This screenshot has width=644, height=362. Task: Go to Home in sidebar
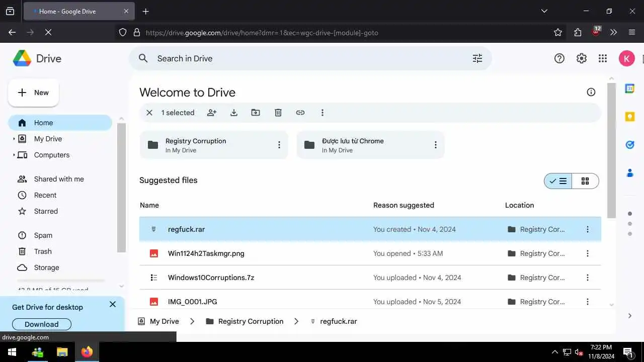tap(60, 123)
